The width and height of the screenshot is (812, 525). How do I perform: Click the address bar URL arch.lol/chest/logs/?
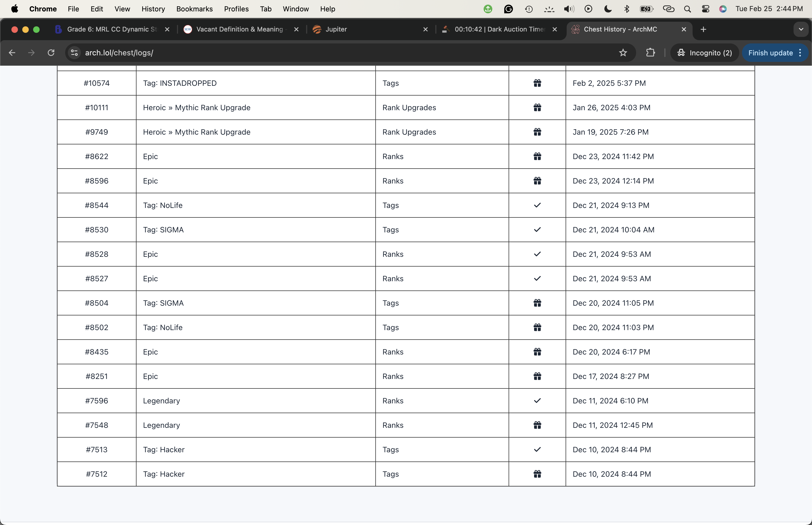point(119,53)
